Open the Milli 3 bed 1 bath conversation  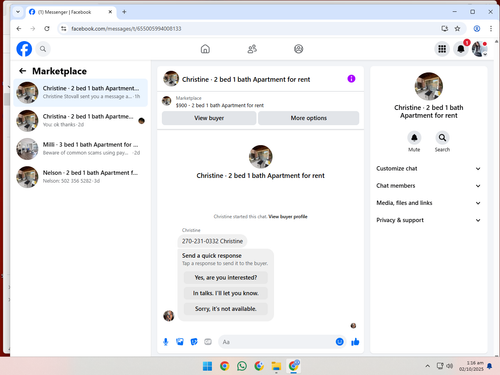80,149
